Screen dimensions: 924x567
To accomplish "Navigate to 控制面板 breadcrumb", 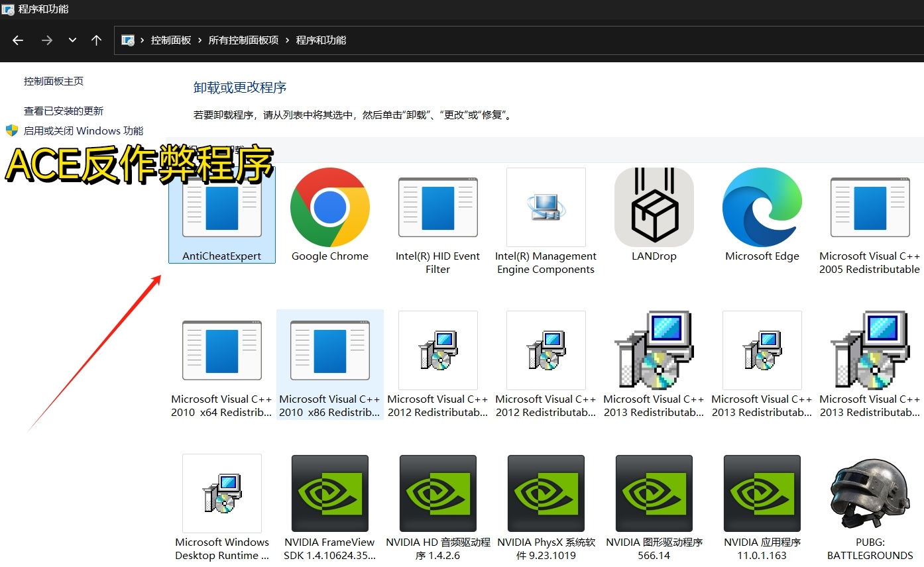I will click(171, 40).
